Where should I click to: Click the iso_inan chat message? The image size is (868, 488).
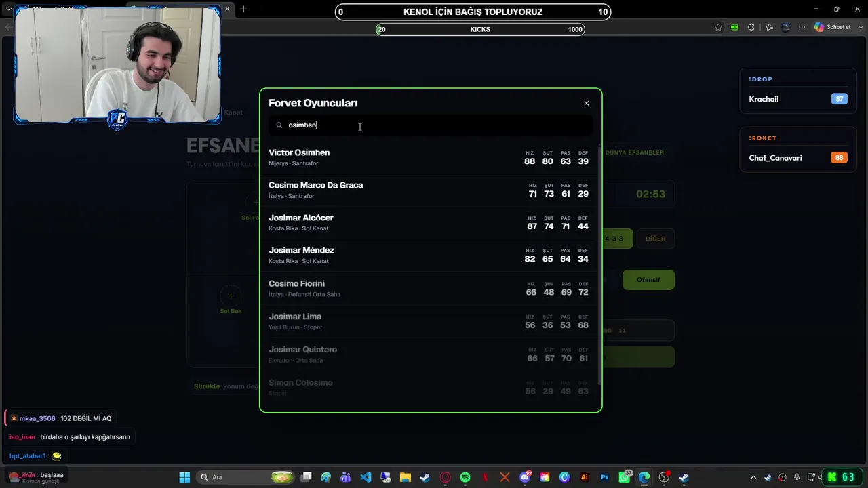coord(69,437)
